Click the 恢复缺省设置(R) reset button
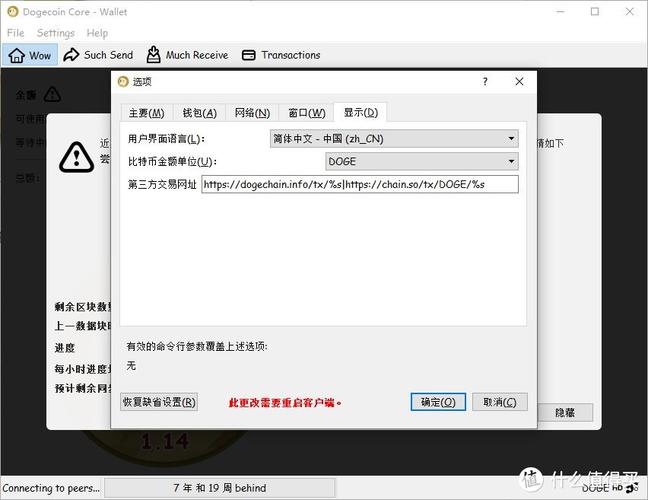 pyautogui.click(x=159, y=402)
